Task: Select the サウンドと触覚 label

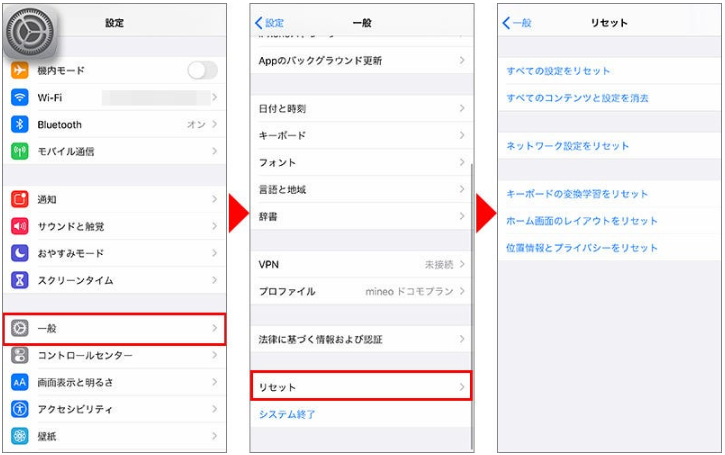Action: 71,226
